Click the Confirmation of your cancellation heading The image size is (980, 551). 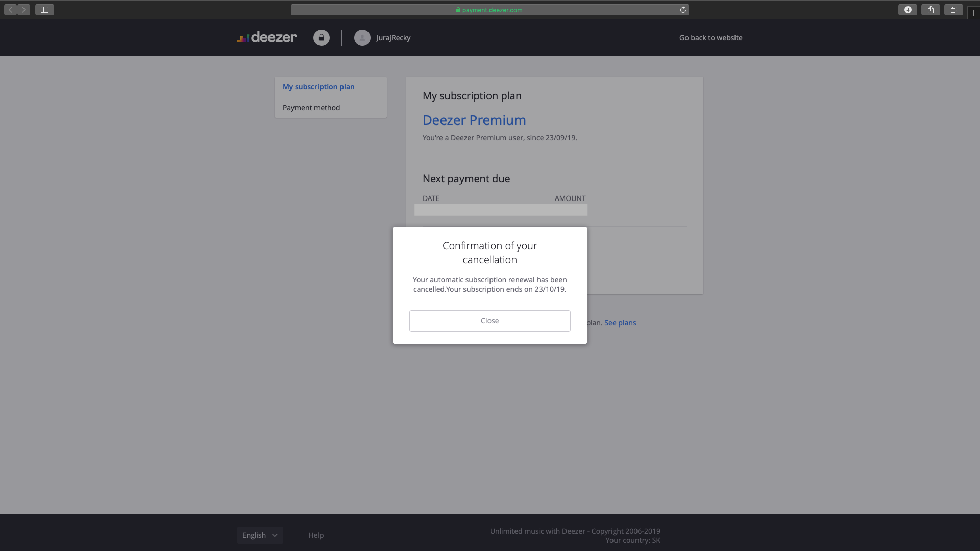(x=490, y=253)
